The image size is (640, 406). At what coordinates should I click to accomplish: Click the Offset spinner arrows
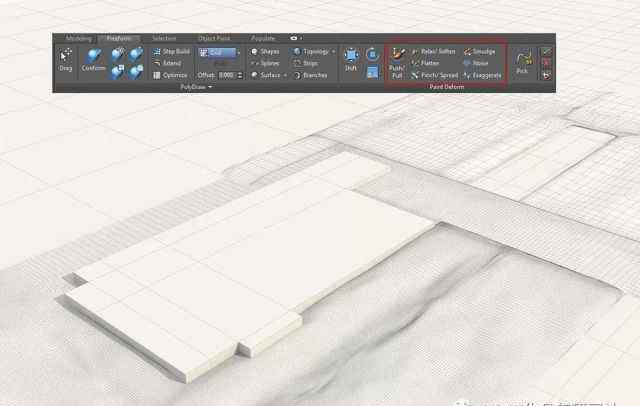point(240,75)
